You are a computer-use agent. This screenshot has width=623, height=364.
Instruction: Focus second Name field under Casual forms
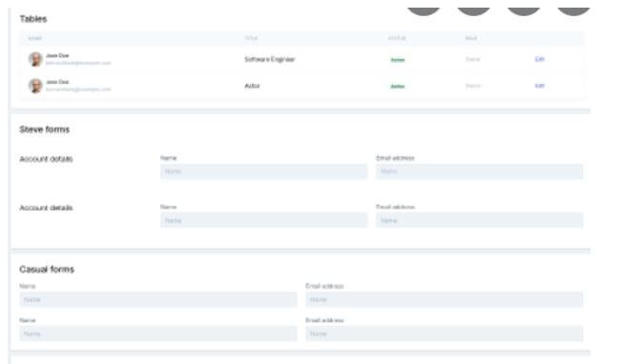click(158, 334)
